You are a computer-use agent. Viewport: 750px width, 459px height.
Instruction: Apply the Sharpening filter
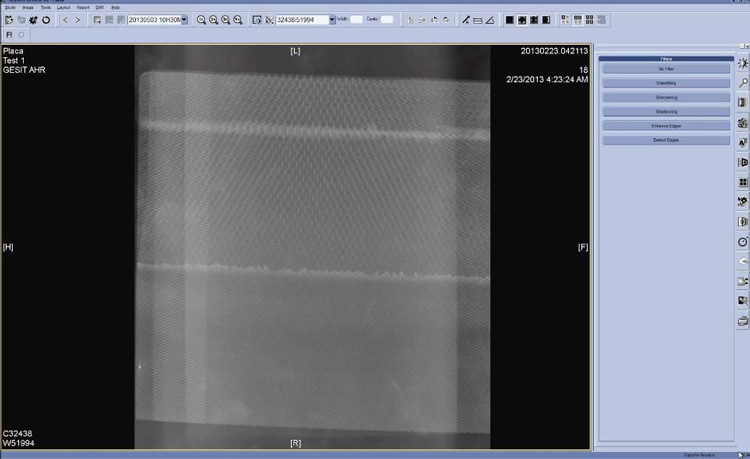pos(666,98)
